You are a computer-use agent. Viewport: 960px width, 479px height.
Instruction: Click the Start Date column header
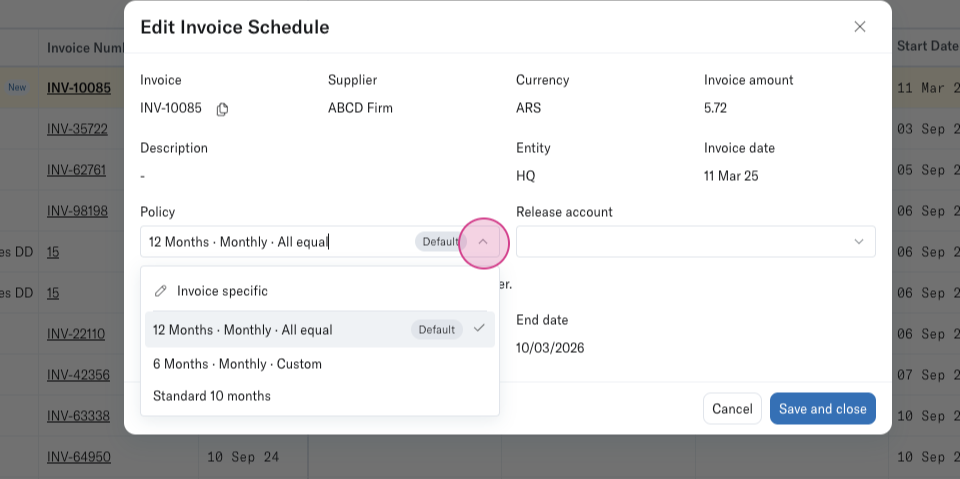tap(926, 47)
